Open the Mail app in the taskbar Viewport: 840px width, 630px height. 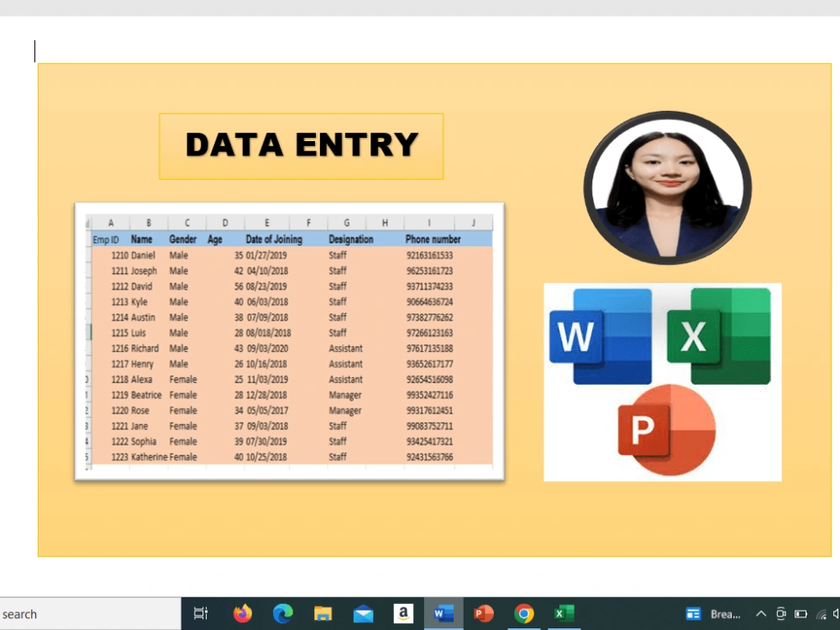[363, 614]
